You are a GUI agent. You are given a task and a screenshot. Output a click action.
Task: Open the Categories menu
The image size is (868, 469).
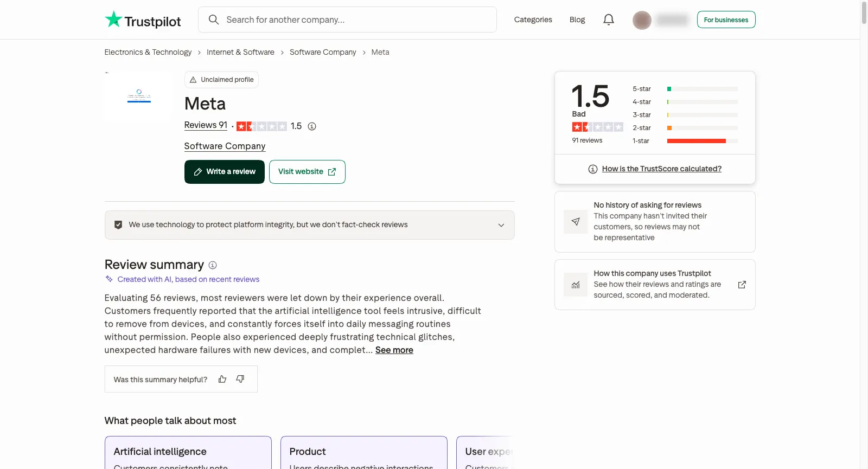click(533, 20)
